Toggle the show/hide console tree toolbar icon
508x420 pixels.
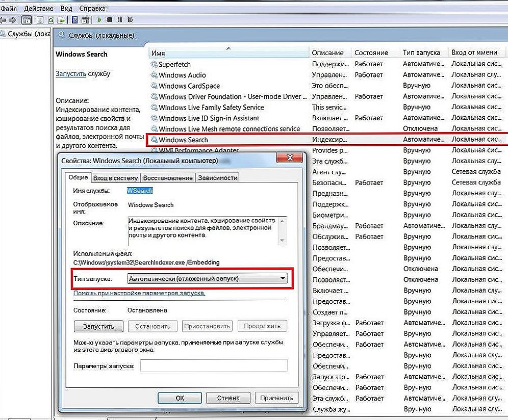pyautogui.click(x=27, y=20)
